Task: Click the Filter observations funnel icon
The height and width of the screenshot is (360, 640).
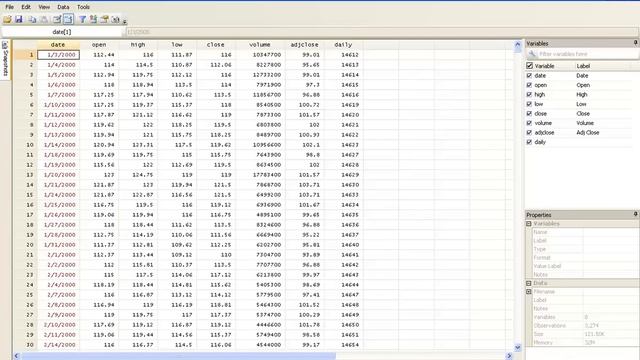Action: tap(82, 19)
